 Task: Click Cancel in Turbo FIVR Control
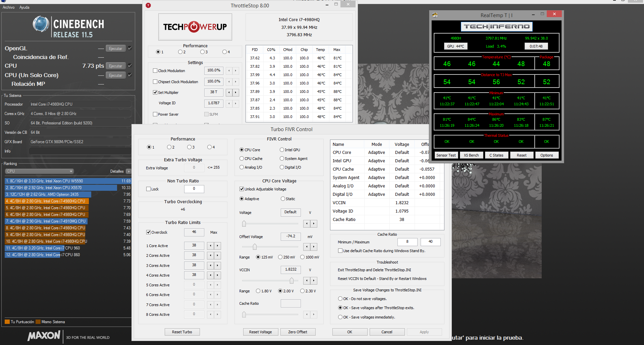tap(387, 332)
